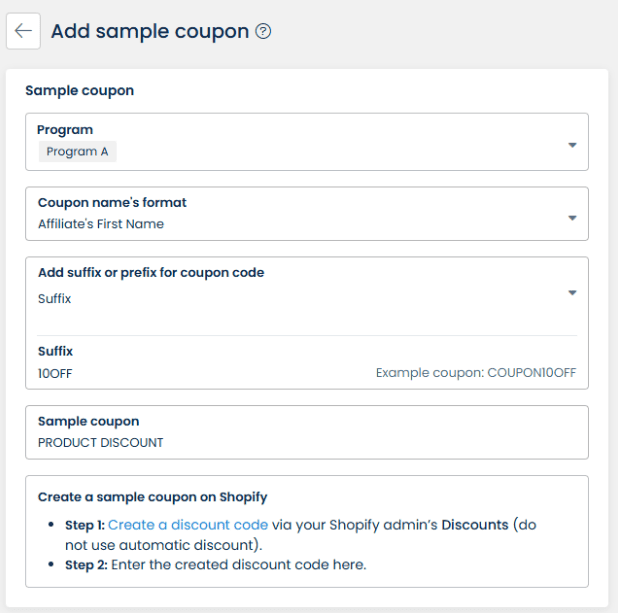This screenshot has height=613, width=618.
Task: Click the "Add sample coupon" page title
Action: 150,31
